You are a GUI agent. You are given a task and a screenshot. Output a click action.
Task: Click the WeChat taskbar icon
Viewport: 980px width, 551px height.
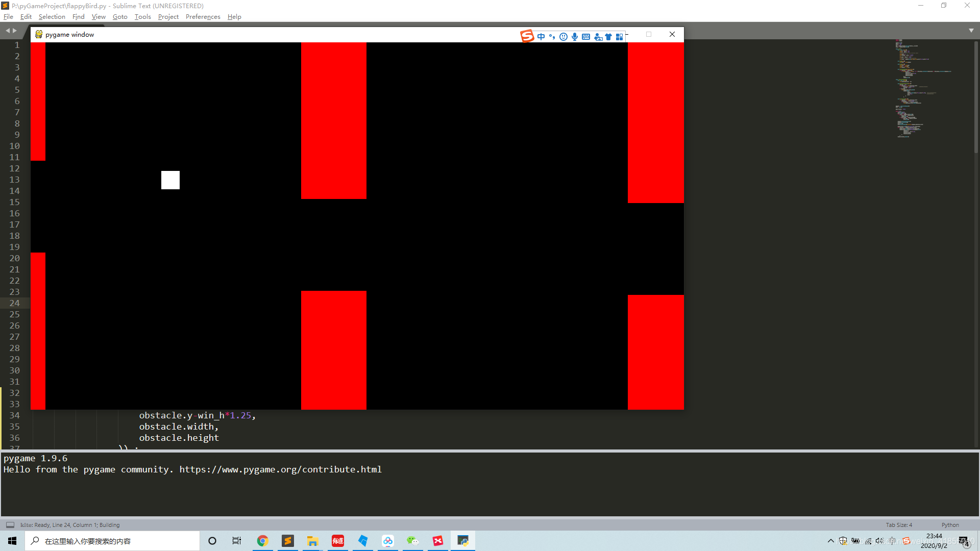pos(413,541)
